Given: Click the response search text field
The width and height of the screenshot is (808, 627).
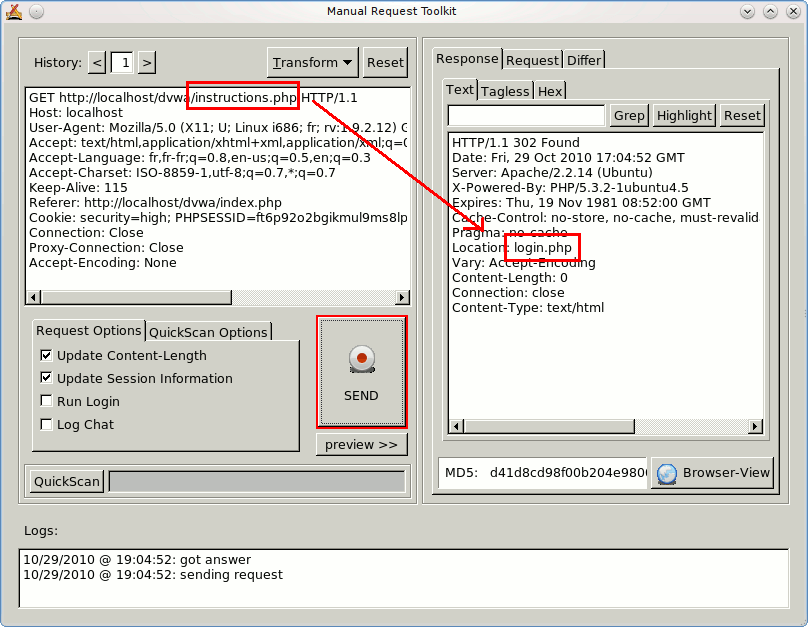Looking at the screenshot, I should (526, 115).
